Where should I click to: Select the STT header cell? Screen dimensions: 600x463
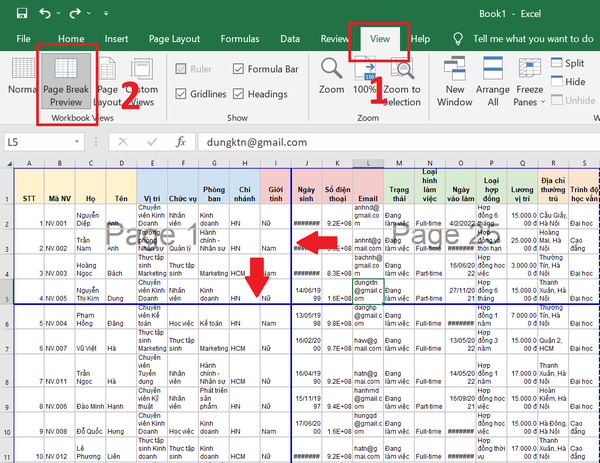click(x=29, y=186)
